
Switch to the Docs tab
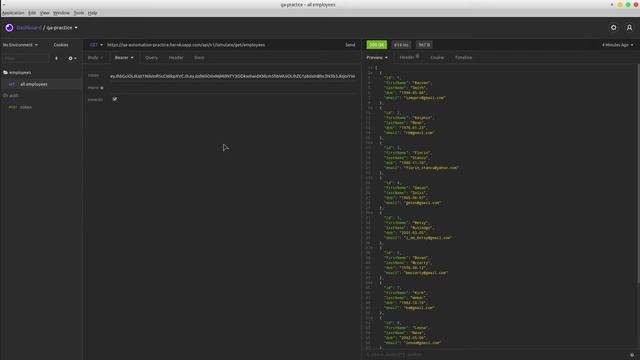pyautogui.click(x=199, y=58)
